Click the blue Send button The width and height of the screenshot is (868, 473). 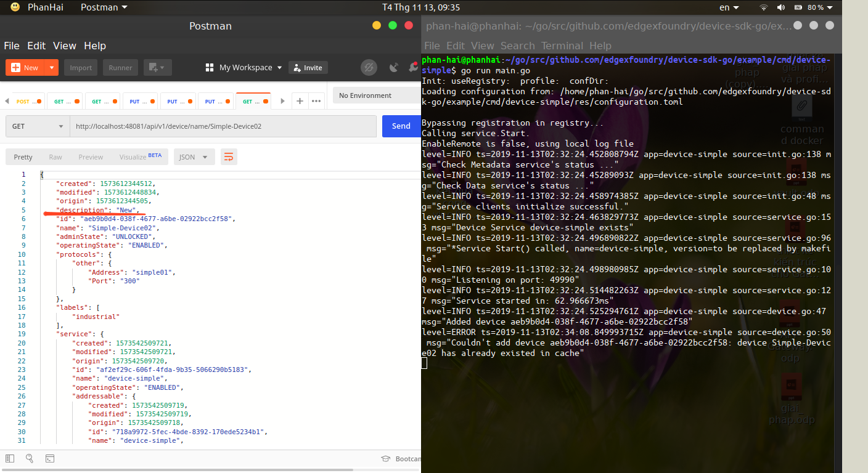pos(401,126)
